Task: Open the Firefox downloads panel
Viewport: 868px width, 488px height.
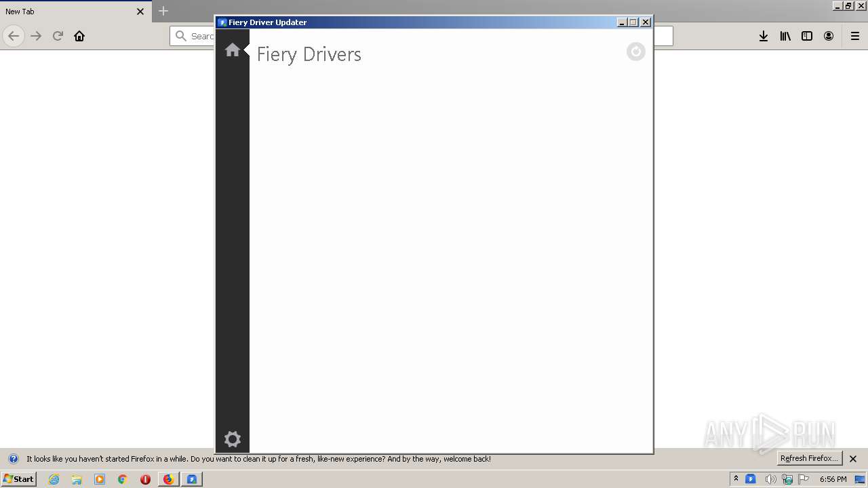Action: (x=764, y=36)
